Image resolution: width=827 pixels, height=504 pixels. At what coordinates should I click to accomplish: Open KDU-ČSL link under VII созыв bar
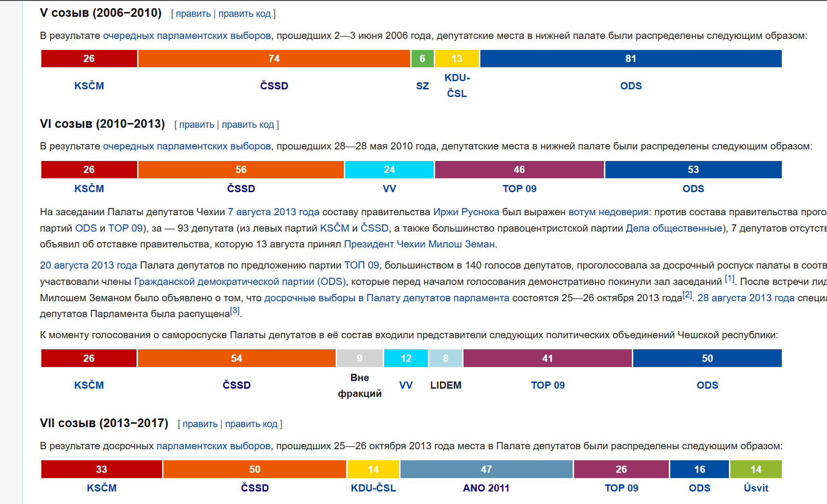373,488
